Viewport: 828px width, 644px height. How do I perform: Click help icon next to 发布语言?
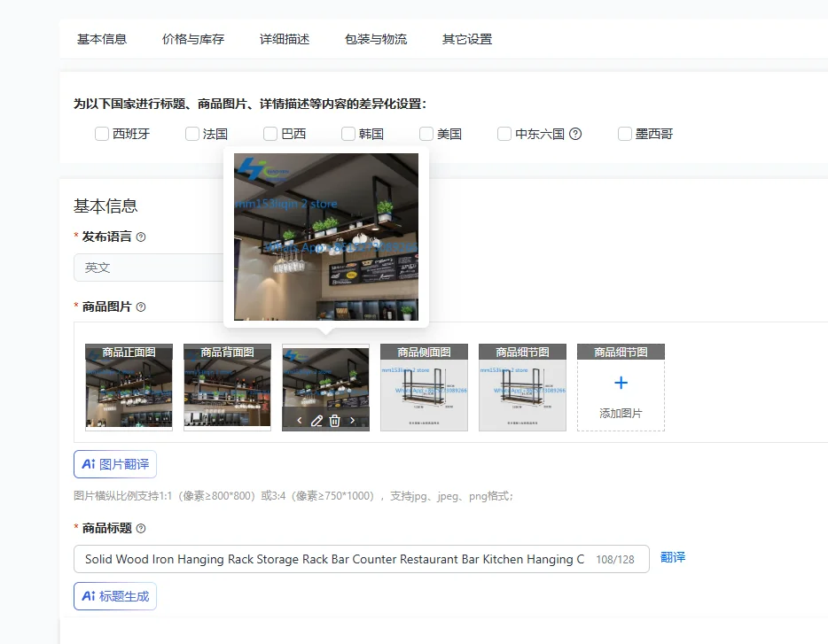pyautogui.click(x=141, y=237)
